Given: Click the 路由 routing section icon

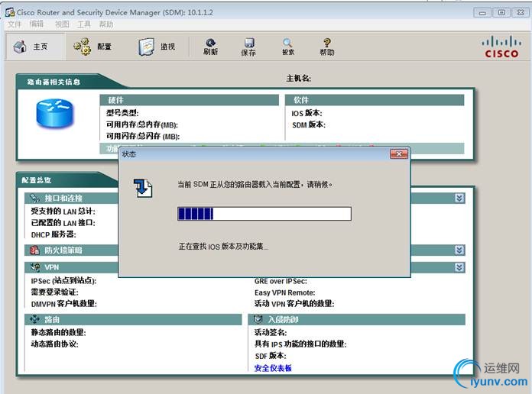Looking at the screenshot, I should point(34,319).
